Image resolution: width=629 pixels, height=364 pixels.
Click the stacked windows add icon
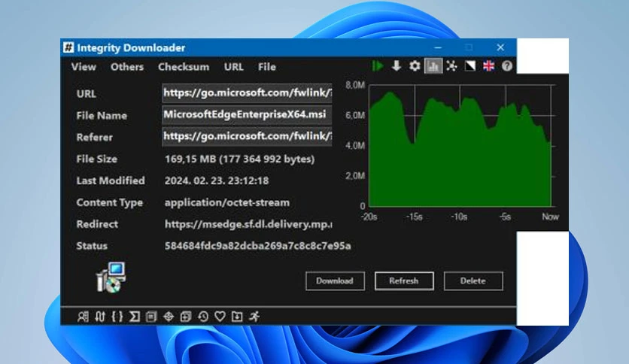click(186, 317)
